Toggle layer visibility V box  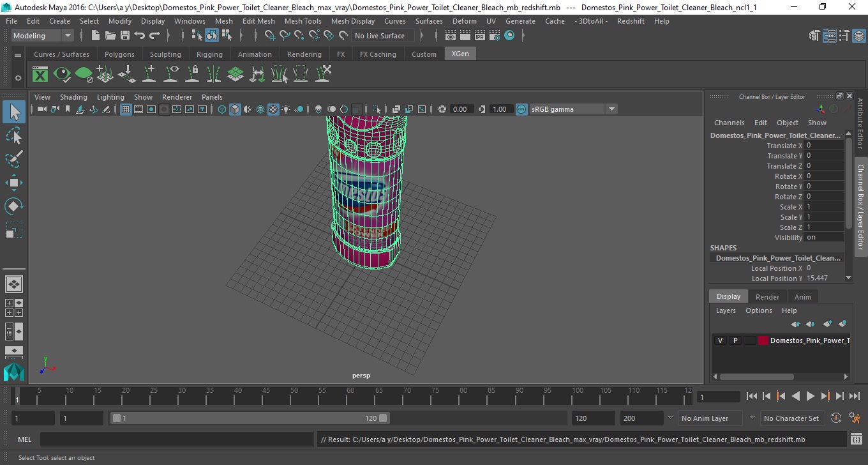(720, 340)
